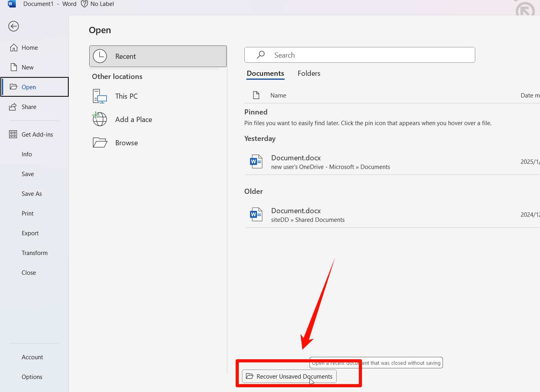The image size is (540, 392).
Task: Click the This PC computer icon
Action: coord(100,96)
